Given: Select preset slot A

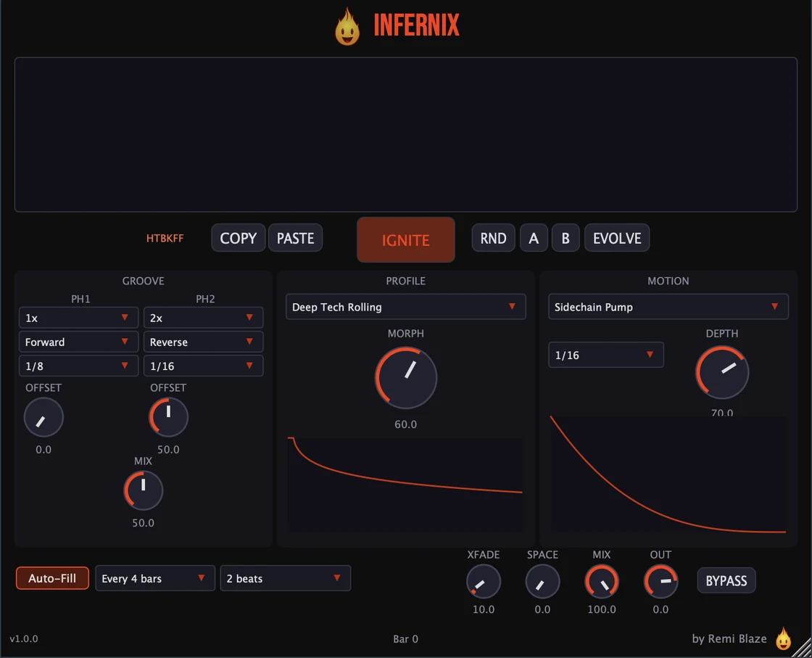Looking at the screenshot, I should pyautogui.click(x=534, y=238).
